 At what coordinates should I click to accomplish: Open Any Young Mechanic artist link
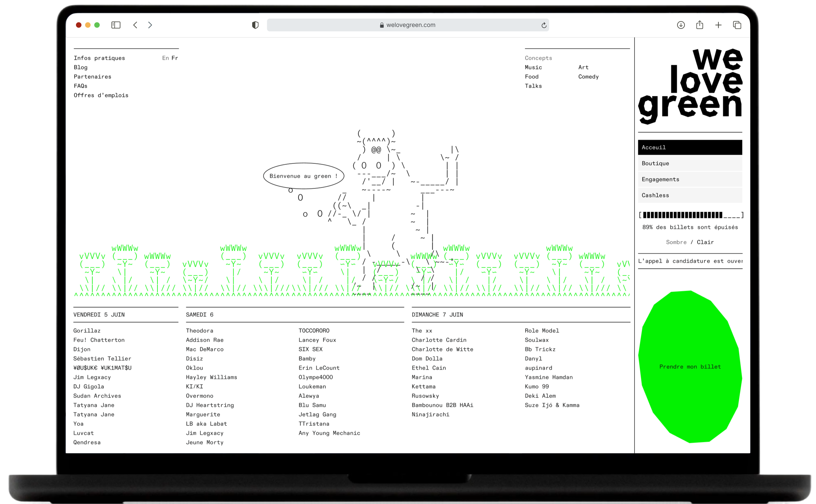(329, 433)
